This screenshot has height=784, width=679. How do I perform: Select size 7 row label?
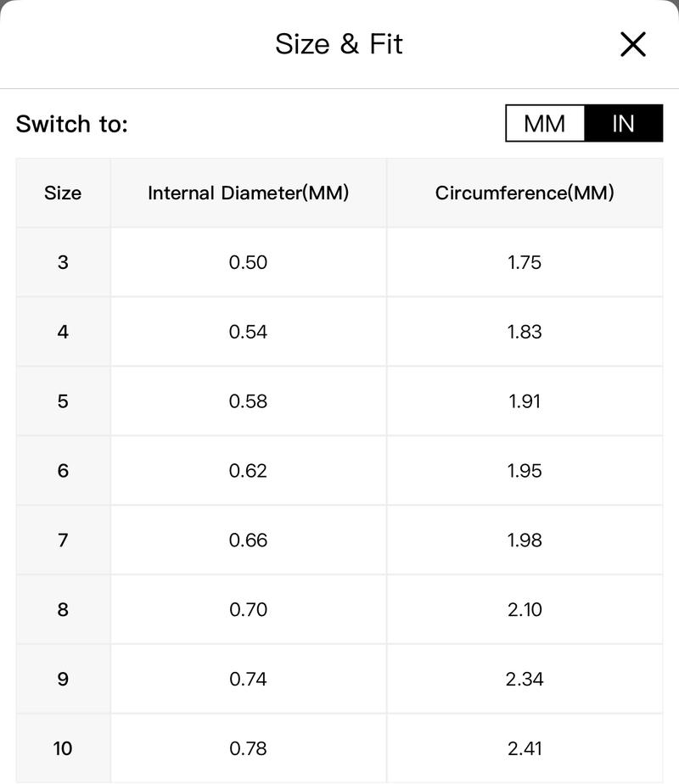[x=63, y=540]
